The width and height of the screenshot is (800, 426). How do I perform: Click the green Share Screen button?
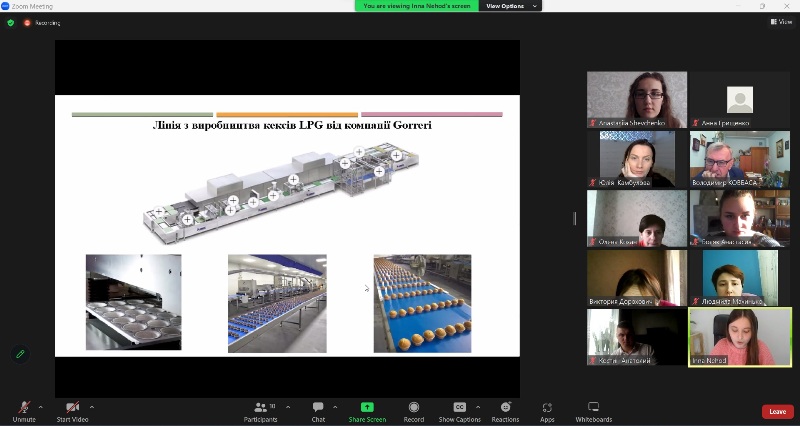point(367,412)
